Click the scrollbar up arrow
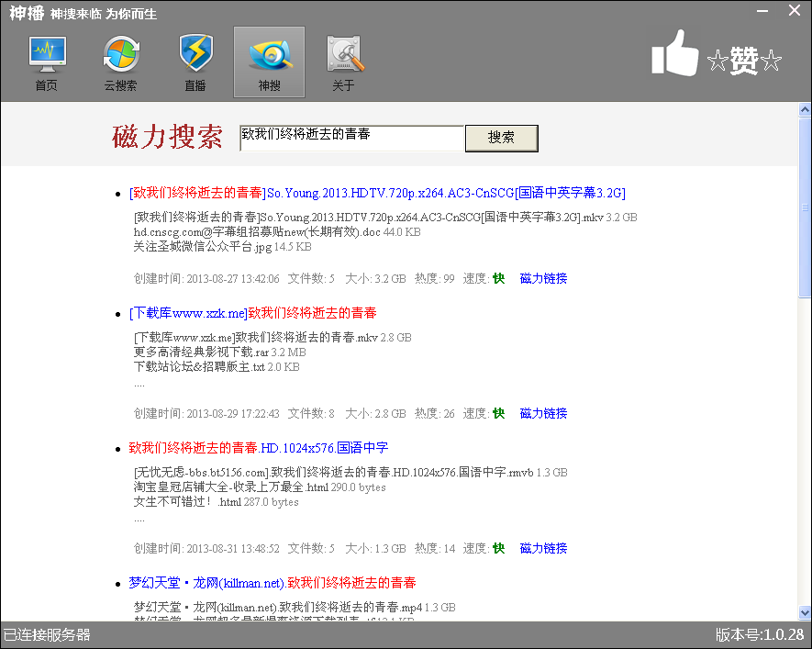Image resolution: width=812 pixels, height=649 pixels. pos(805,109)
